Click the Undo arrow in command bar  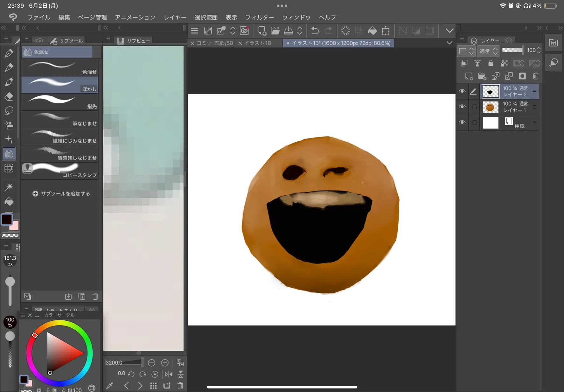tap(315, 31)
